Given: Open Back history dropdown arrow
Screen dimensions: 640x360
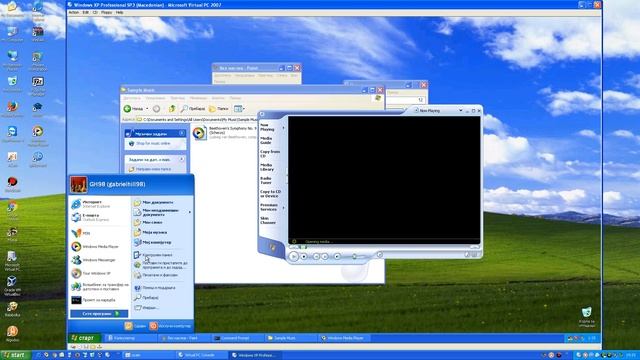Looking at the screenshot, I should tap(147, 109).
